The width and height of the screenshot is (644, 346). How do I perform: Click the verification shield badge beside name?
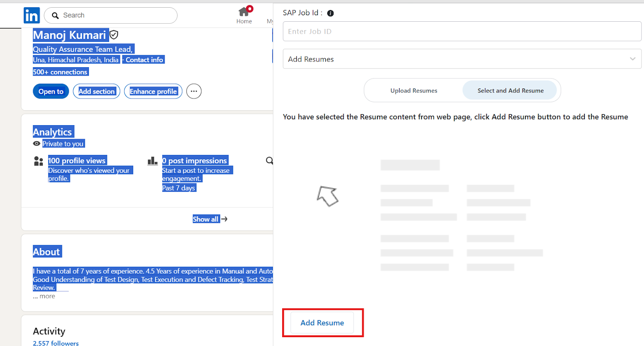114,35
